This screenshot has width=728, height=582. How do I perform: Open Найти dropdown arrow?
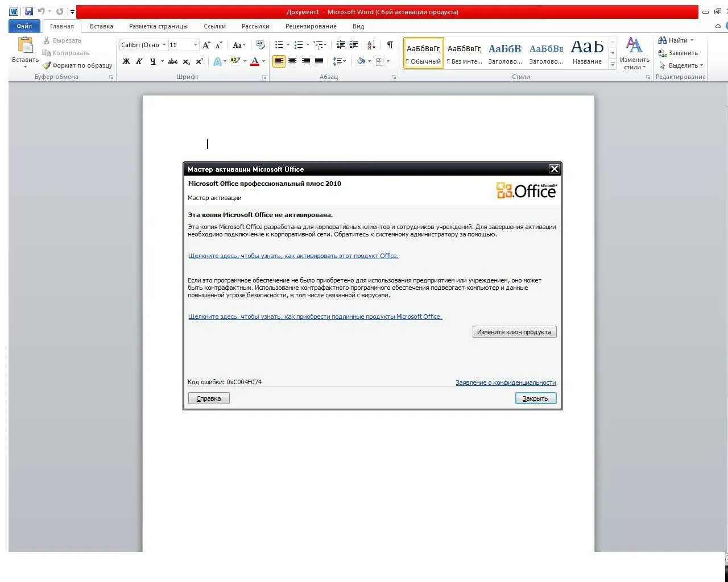coord(692,40)
